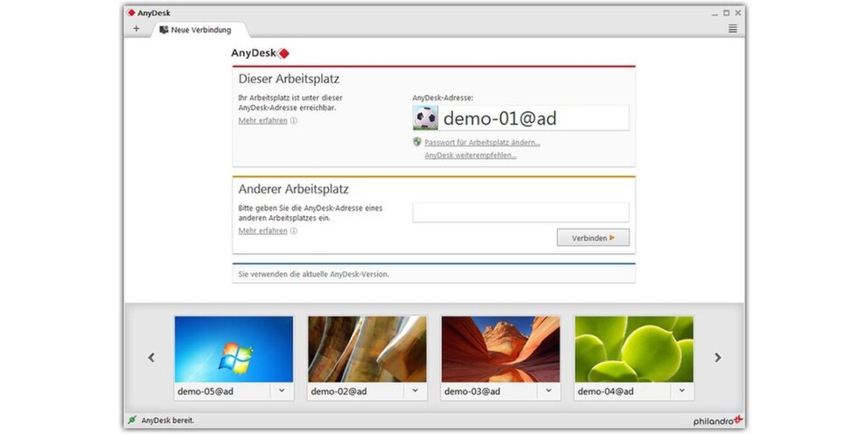Expand dropdown for demo-02@ad session
This screenshot has width=868, height=434.
pyautogui.click(x=415, y=391)
